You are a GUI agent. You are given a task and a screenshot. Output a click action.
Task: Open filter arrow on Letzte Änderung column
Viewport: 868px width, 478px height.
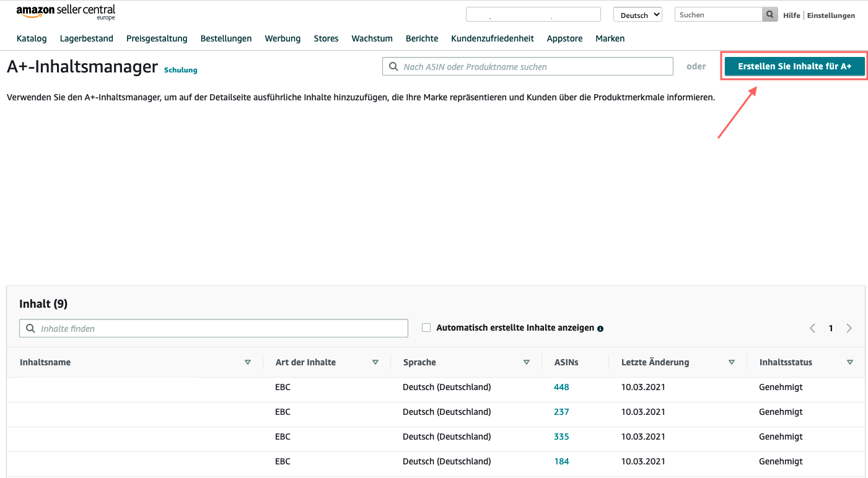point(732,362)
